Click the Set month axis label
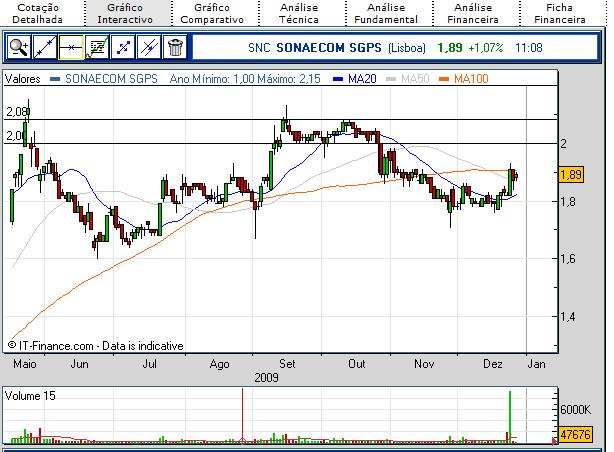The width and height of the screenshot is (614, 452). 287,364
